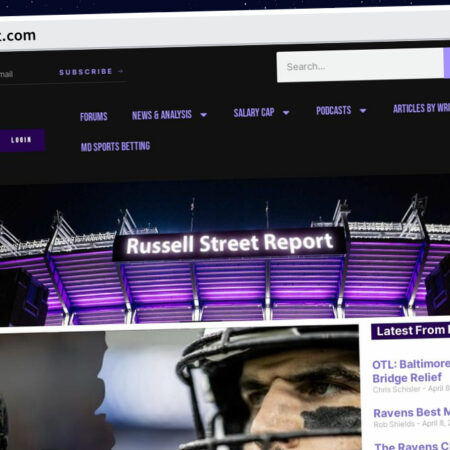
Task: Click the arrow icon beside Subscribe
Action: [x=121, y=71]
